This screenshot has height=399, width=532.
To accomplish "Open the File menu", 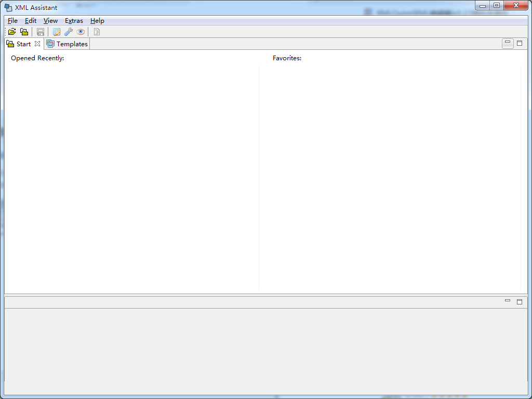I will pyautogui.click(x=12, y=21).
